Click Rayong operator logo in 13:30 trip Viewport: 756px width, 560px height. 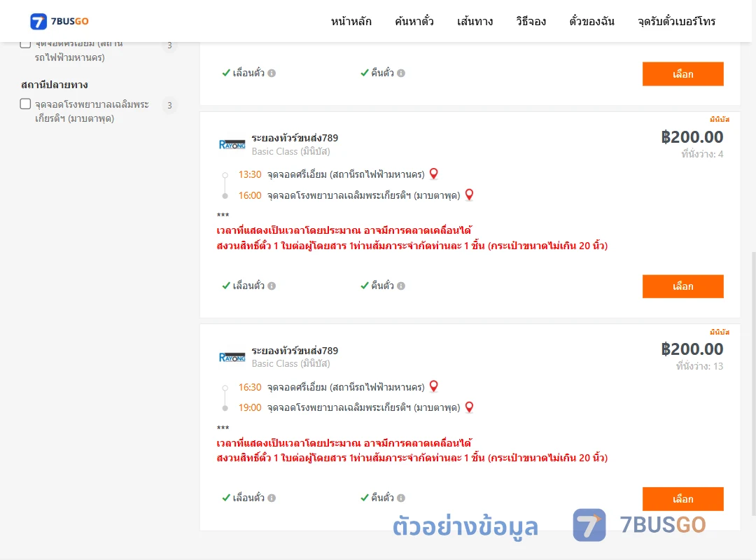point(232,145)
